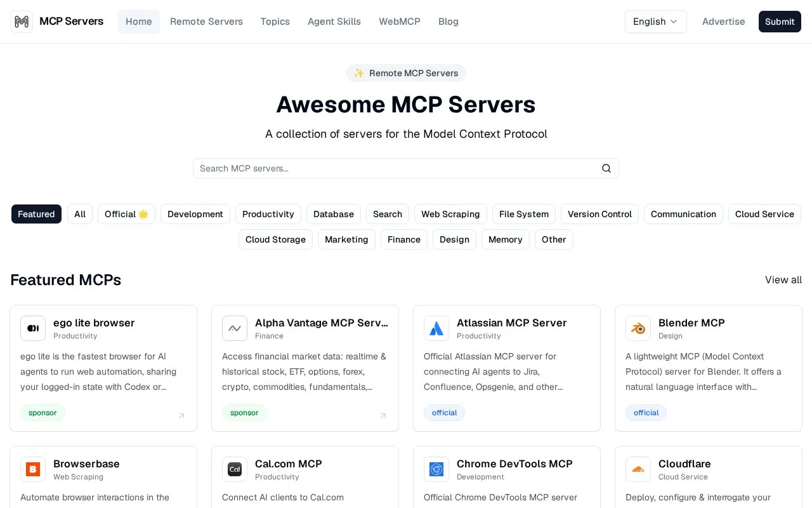Click the Cloudflare logo icon
The height and width of the screenshot is (508, 812).
pos(638,469)
